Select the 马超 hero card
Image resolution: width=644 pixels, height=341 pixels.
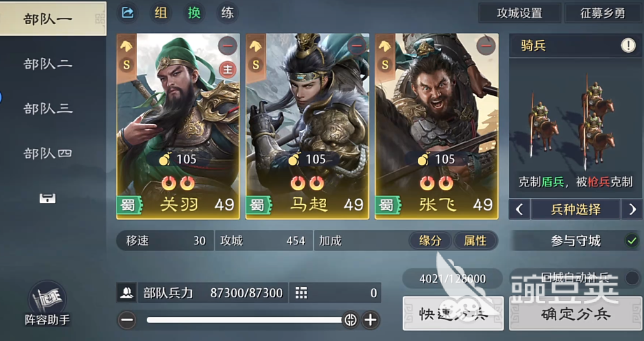307,127
